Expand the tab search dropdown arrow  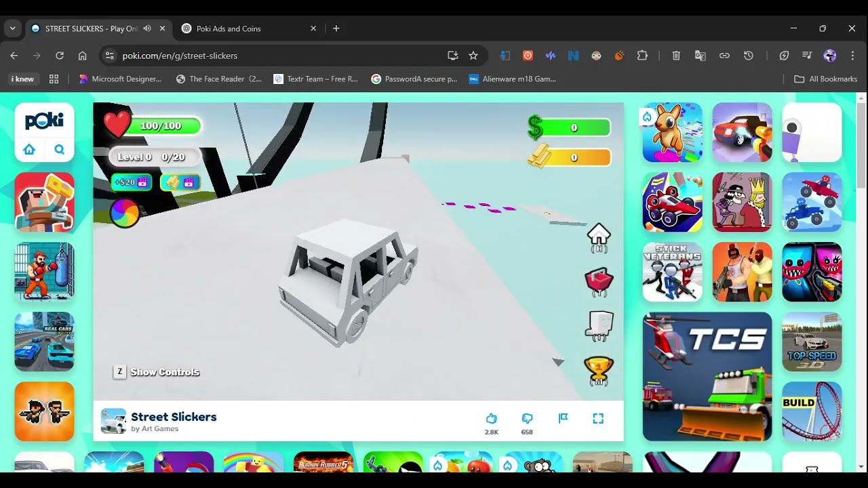click(12, 28)
